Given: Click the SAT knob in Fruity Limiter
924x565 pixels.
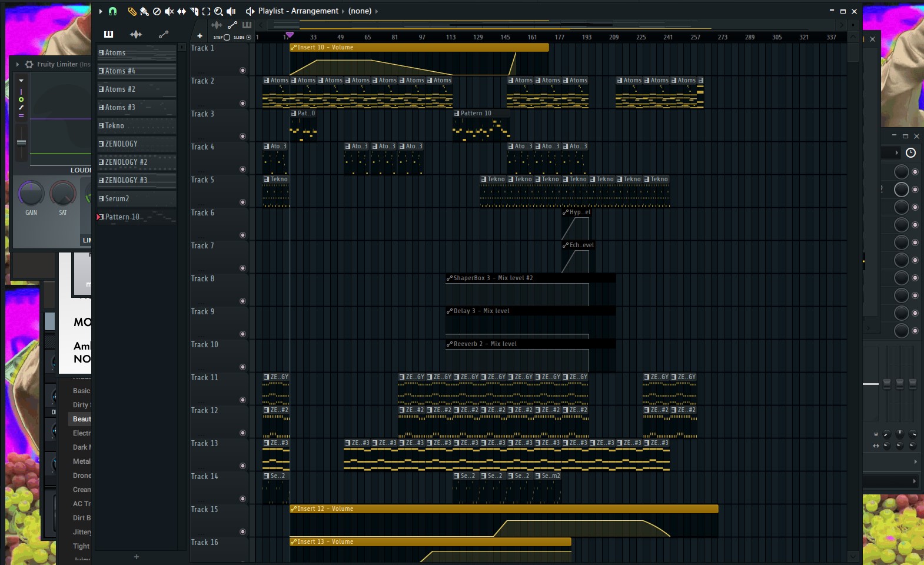Looking at the screenshot, I should coord(62,193).
